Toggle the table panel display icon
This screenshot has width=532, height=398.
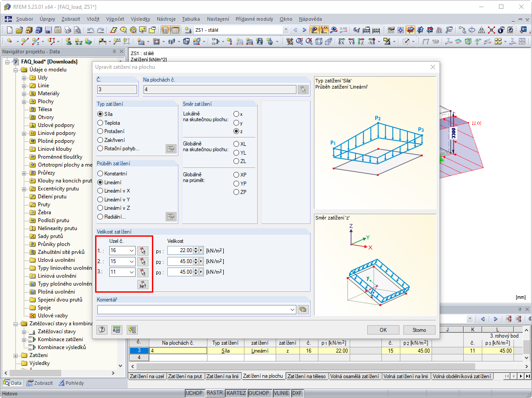175,30
